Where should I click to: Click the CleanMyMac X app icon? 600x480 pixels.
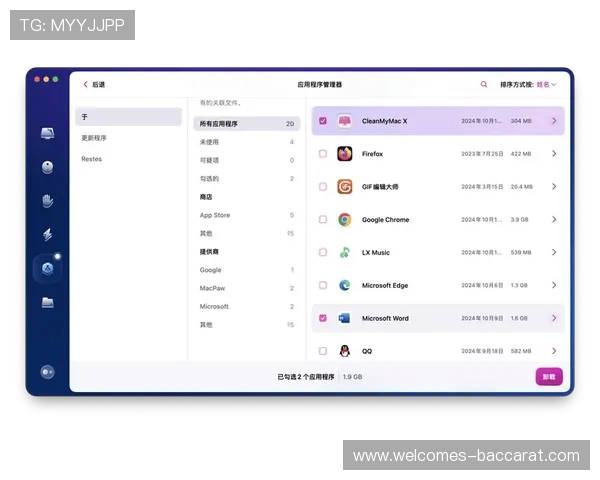[x=344, y=121]
